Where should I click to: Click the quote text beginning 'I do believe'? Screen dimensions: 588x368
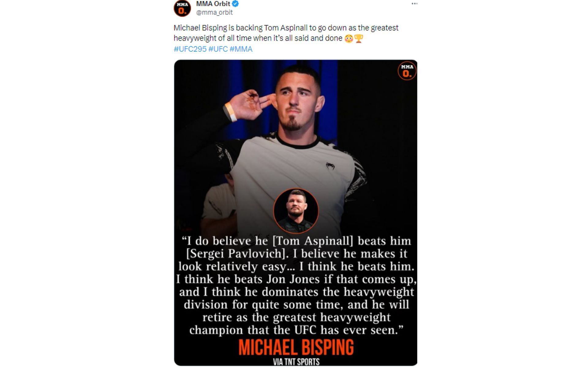coord(296,285)
